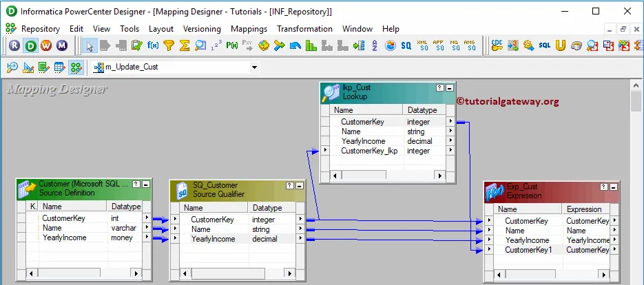
Task: Launch Workflow Manager via the W icon
Action: click(x=46, y=46)
